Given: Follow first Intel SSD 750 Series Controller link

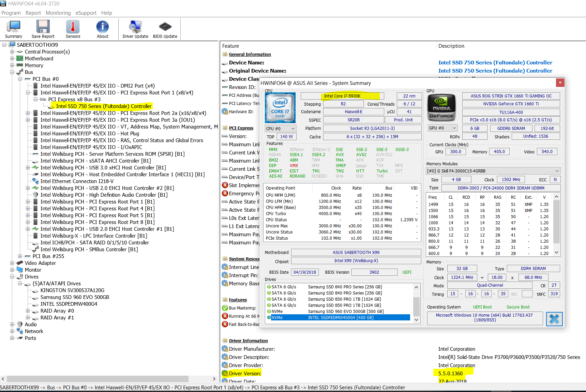Looking at the screenshot, I should pos(495,62).
